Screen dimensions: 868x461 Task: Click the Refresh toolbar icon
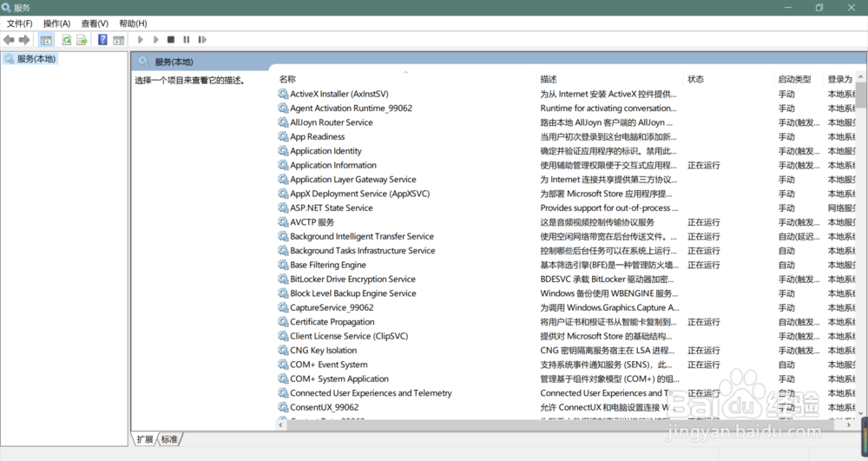[x=67, y=40]
